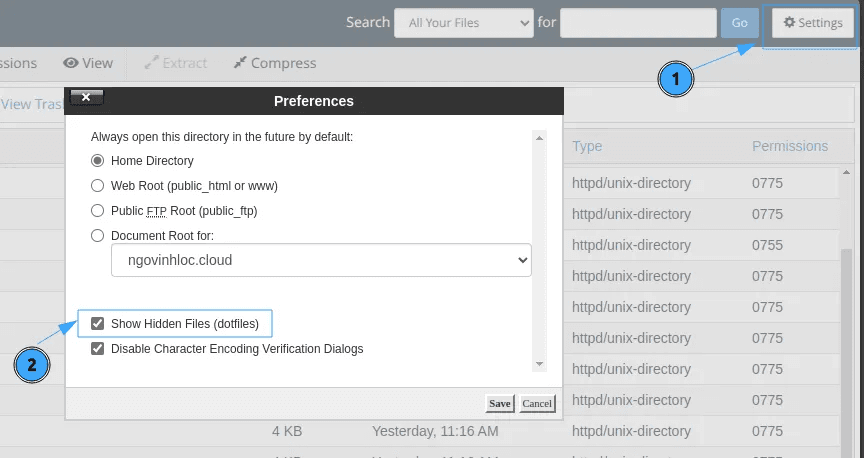Screen dimensions: 864x458
Task: Click the Compress toolbar icon
Action: coord(240,63)
